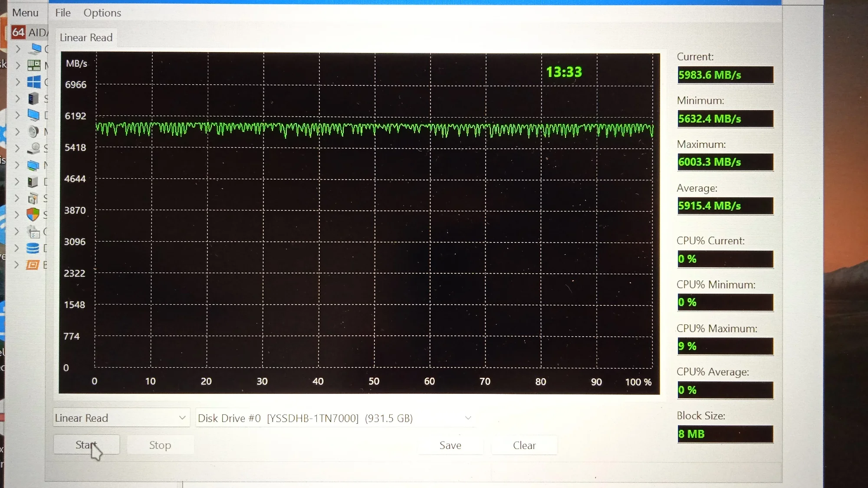Click the Database blue cylinder icon

click(33, 248)
